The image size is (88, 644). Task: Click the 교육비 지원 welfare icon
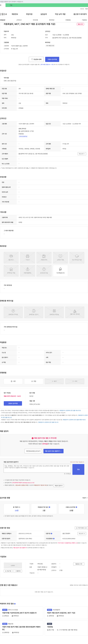(60, 258)
